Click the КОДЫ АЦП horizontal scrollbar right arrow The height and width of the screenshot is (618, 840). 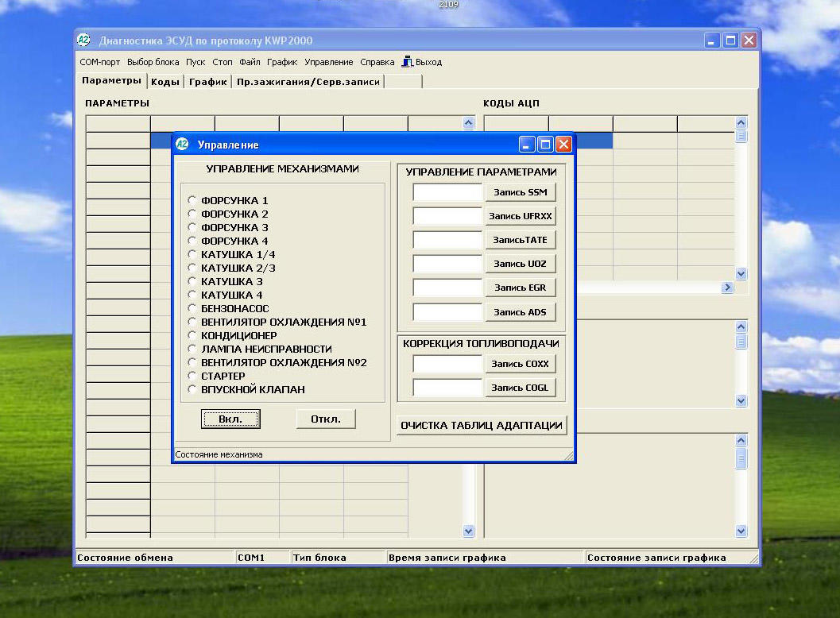727,288
